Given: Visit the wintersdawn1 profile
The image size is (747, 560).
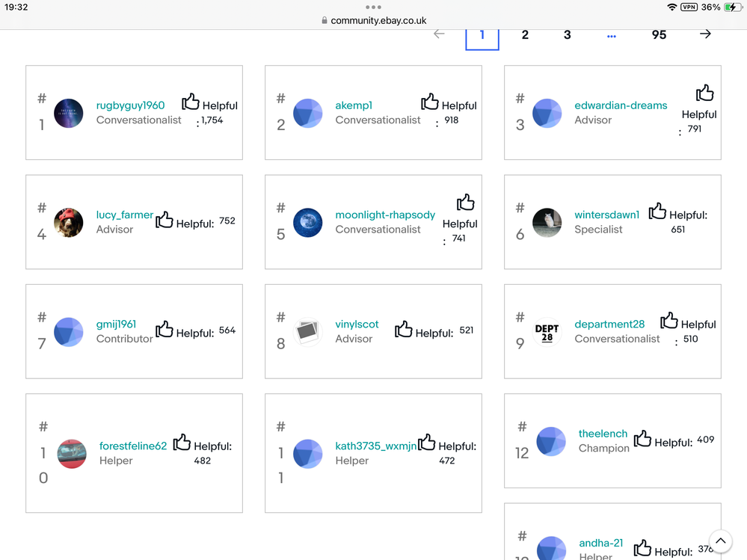Looking at the screenshot, I should [606, 215].
